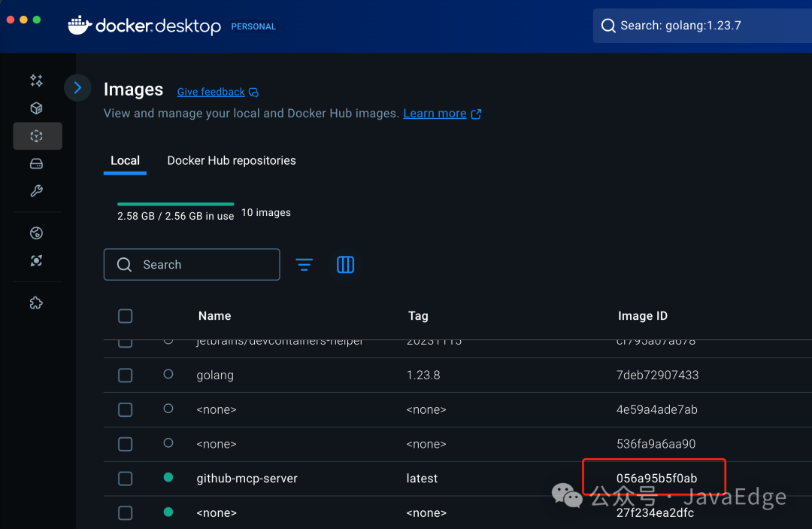
Task: Check the box for golang 1.23.8
Action: (x=126, y=375)
